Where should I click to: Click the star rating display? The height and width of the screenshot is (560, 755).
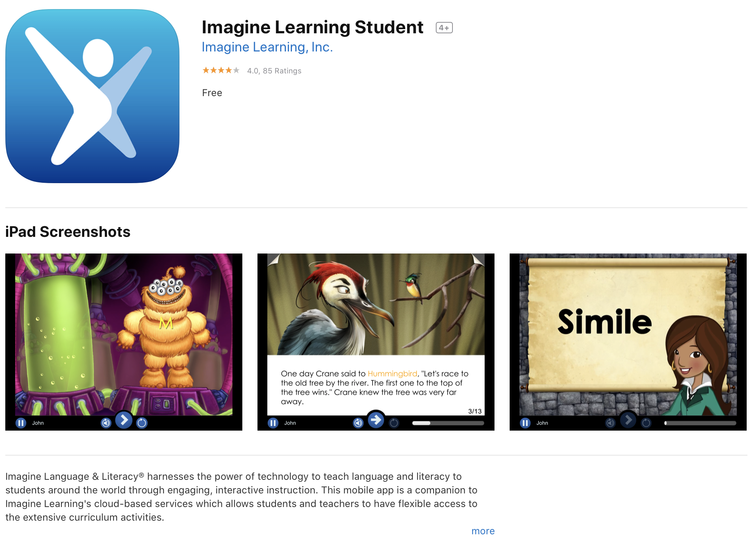coord(221,70)
